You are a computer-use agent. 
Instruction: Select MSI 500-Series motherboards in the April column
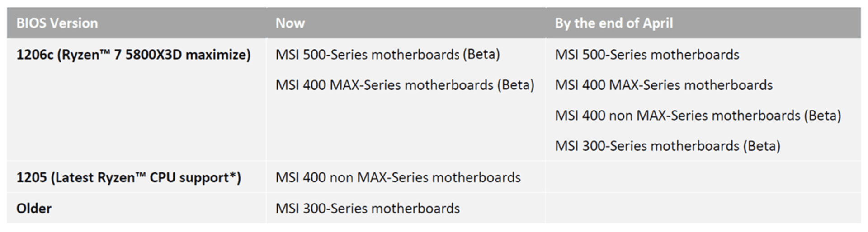point(647,55)
